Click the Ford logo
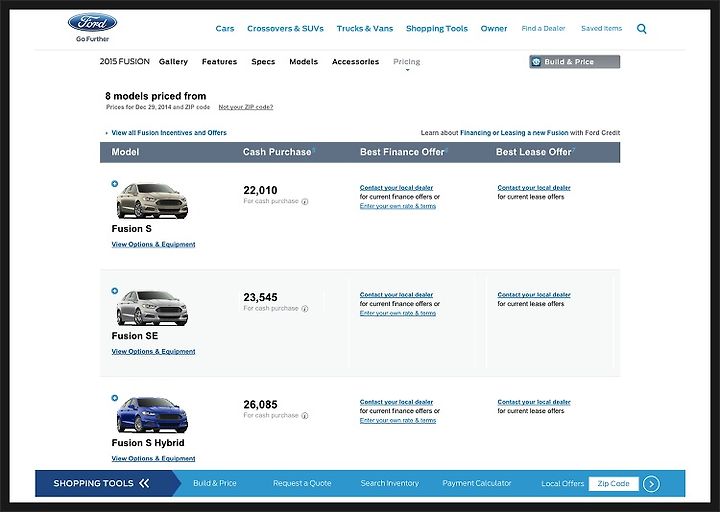Viewport: 720px width, 512px height. click(x=92, y=23)
